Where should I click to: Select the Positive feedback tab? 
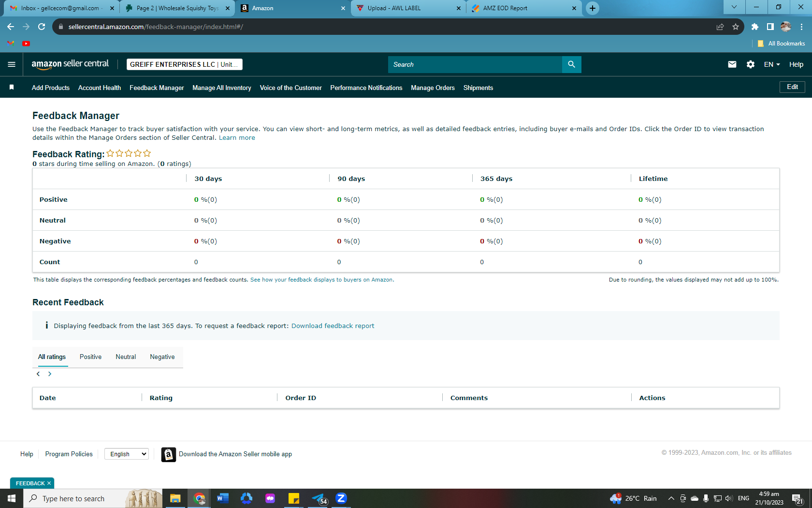coord(90,357)
